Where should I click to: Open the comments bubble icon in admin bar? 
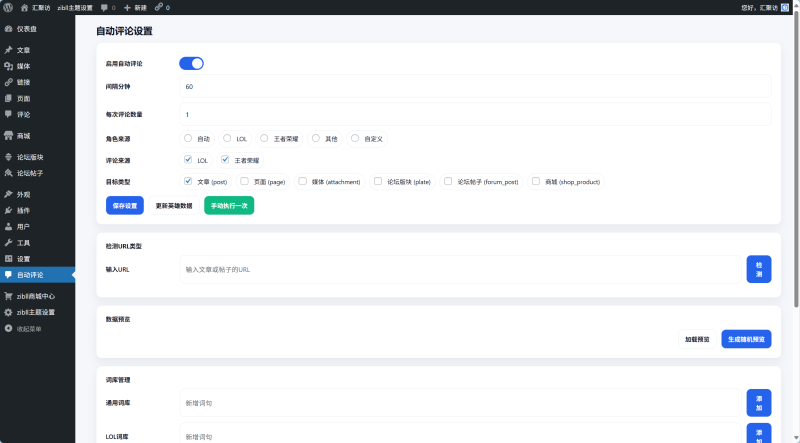pos(104,7)
